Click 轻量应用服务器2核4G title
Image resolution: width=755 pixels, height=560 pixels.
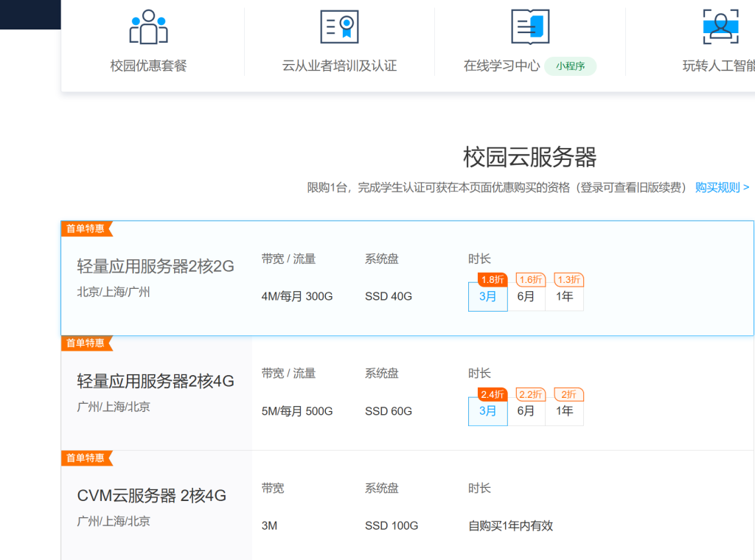tap(156, 381)
